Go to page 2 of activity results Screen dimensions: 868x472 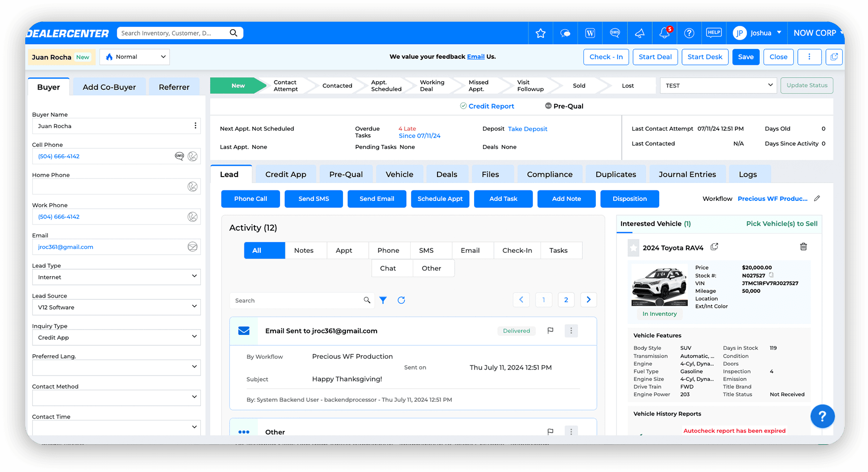[566, 299]
